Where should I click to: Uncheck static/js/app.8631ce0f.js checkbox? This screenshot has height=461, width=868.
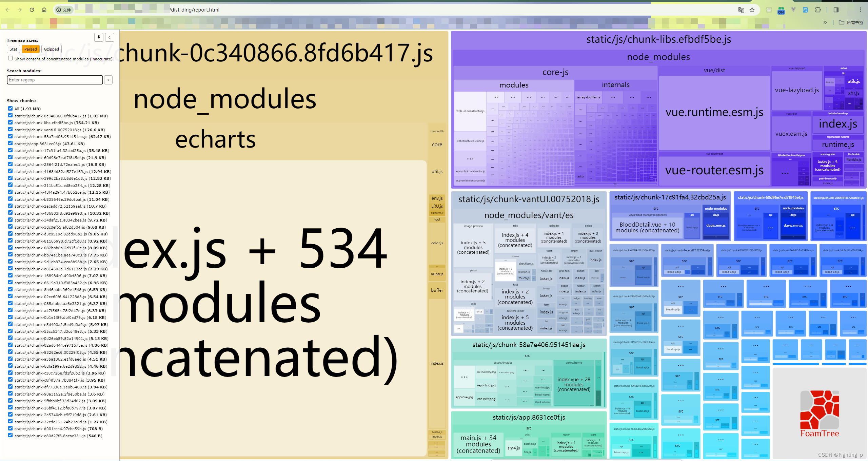[x=11, y=143]
